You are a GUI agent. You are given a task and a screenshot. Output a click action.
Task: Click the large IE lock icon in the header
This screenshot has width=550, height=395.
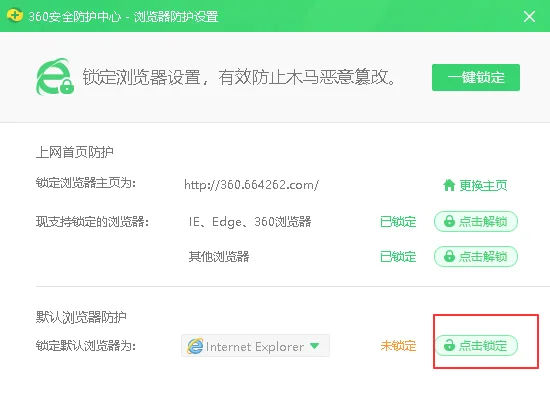coord(55,77)
